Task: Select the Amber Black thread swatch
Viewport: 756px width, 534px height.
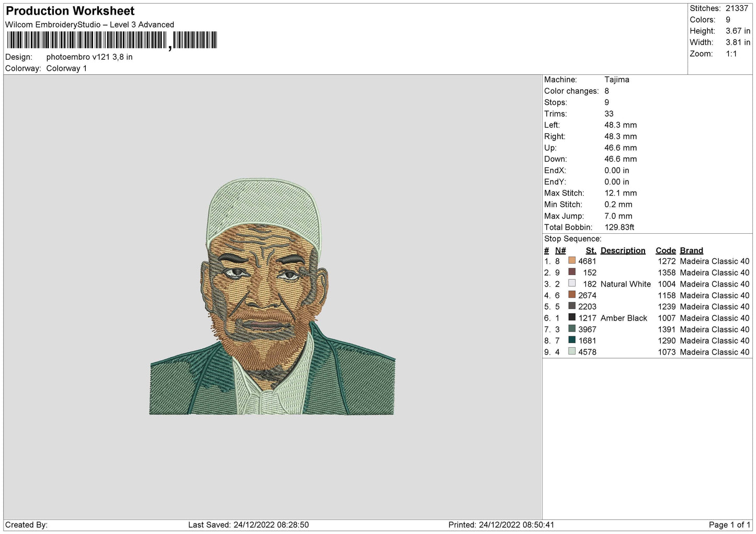Action: pyautogui.click(x=572, y=317)
